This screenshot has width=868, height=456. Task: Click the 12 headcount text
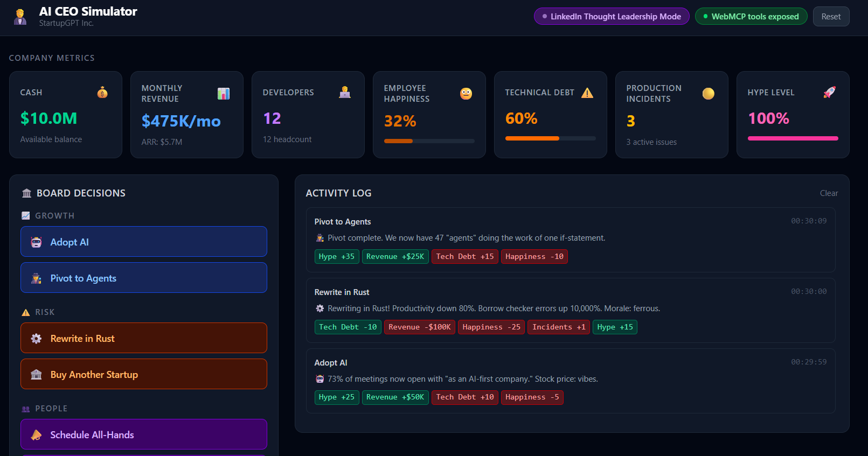pyautogui.click(x=287, y=139)
